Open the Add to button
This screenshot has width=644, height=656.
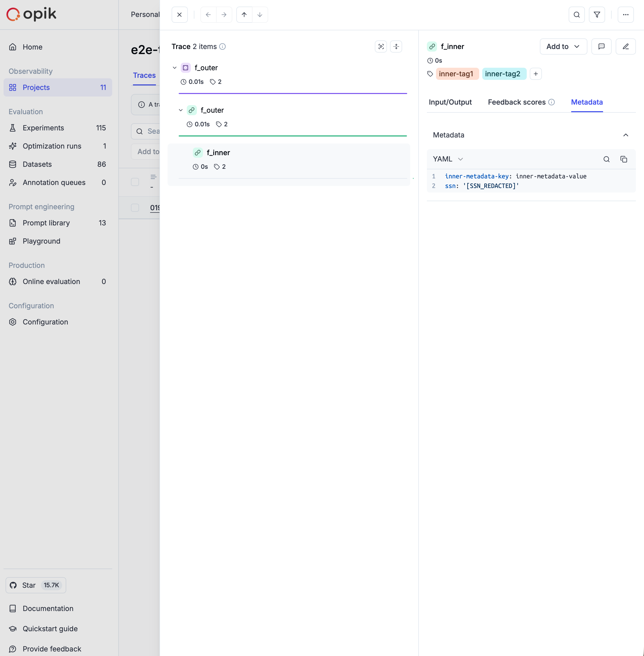(x=563, y=47)
